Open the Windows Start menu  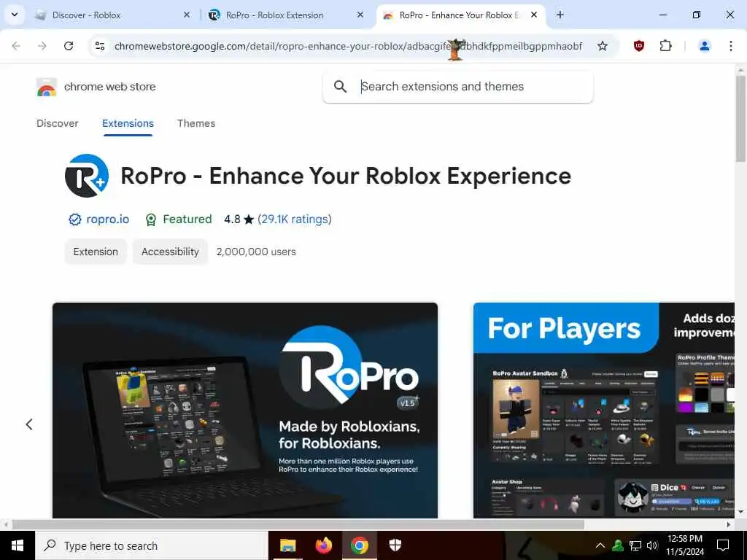(x=18, y=545)
